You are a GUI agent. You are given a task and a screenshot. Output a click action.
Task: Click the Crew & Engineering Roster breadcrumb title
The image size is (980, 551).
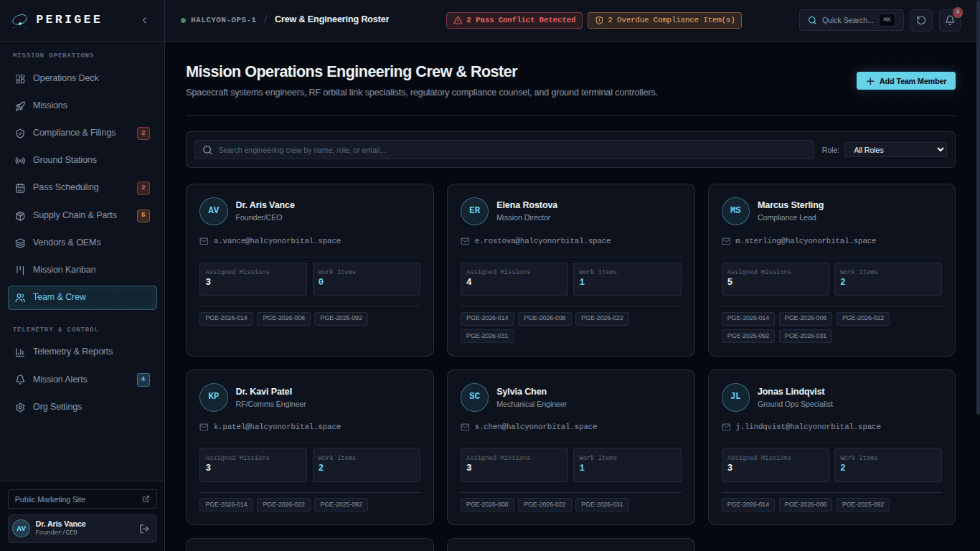click(332, 19)
